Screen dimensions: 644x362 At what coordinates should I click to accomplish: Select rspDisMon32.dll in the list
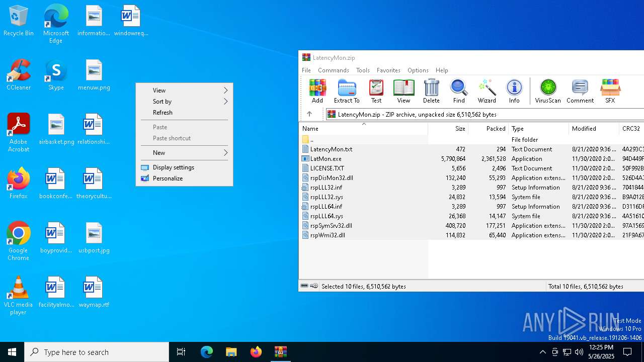tap(471, 178)
